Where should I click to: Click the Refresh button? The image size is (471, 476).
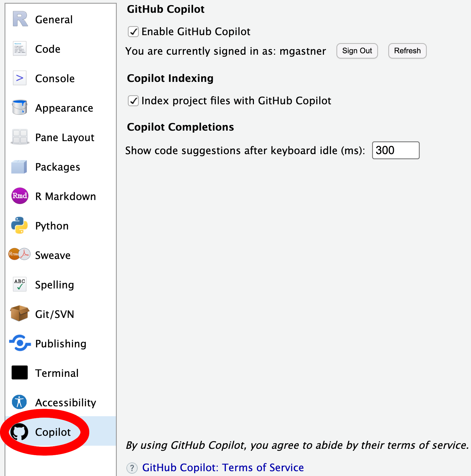pyautogui.click(x=407, y=51)
